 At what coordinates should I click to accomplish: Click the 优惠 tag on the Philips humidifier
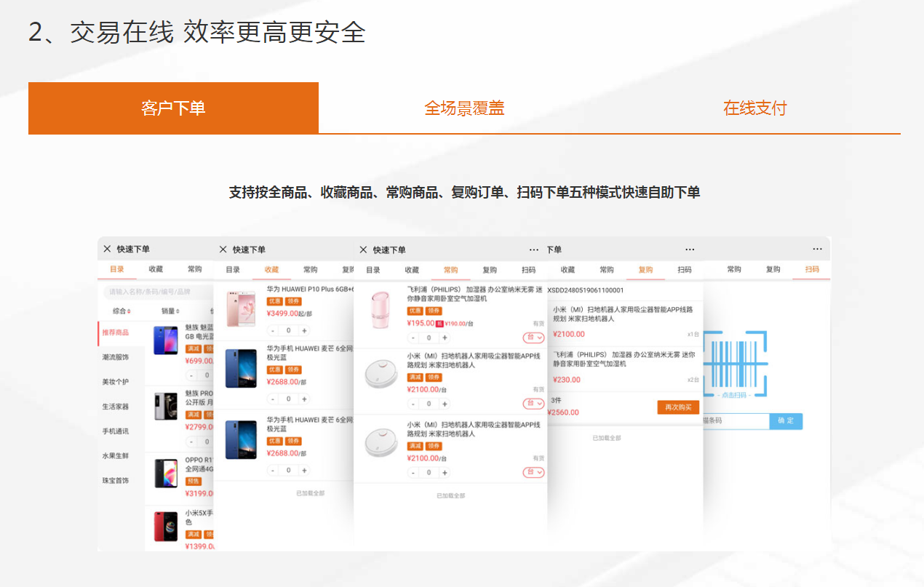click(415, 311)
